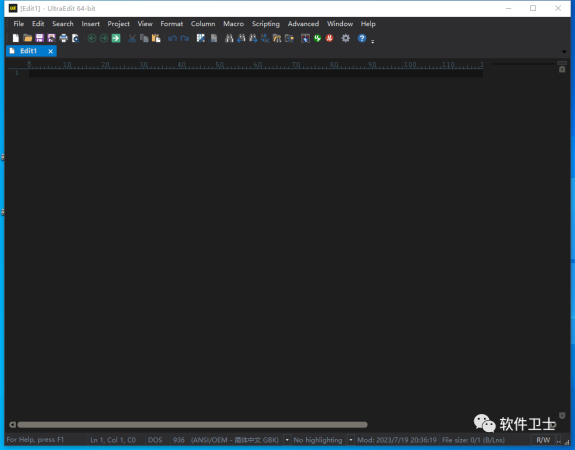Click the File size status entry
This screenshot has width=575, height=450.
(x=473, y=440)
